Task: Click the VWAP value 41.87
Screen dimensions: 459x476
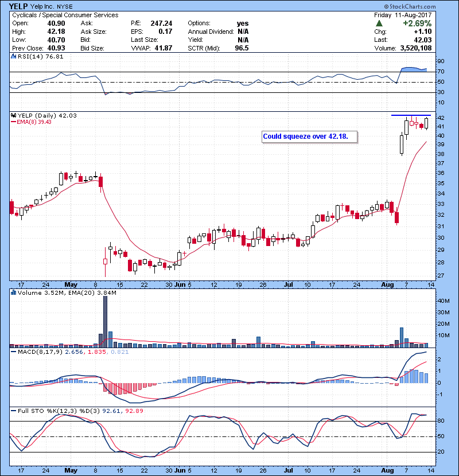Action: pyautogui.click(x=164, y=48)
